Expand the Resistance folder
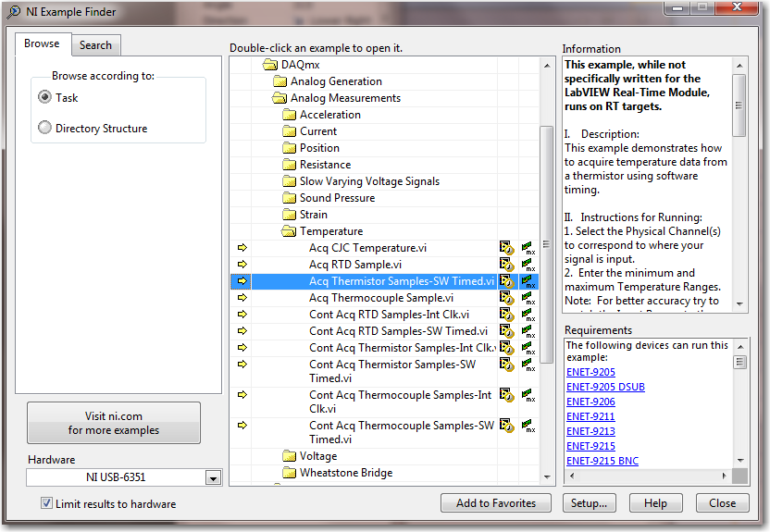Viewport: 770px width, 532px height. pyautogui.click(x=290, y=165)
